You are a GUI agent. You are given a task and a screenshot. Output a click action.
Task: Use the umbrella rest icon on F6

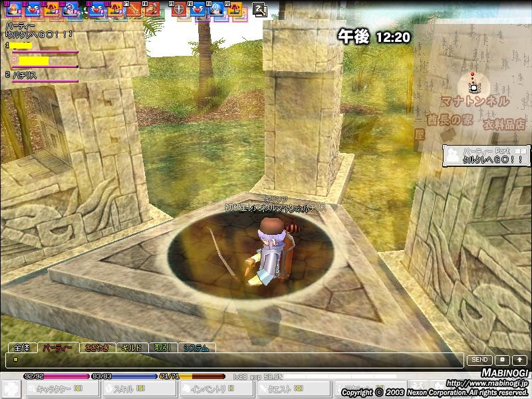(114, 9)
